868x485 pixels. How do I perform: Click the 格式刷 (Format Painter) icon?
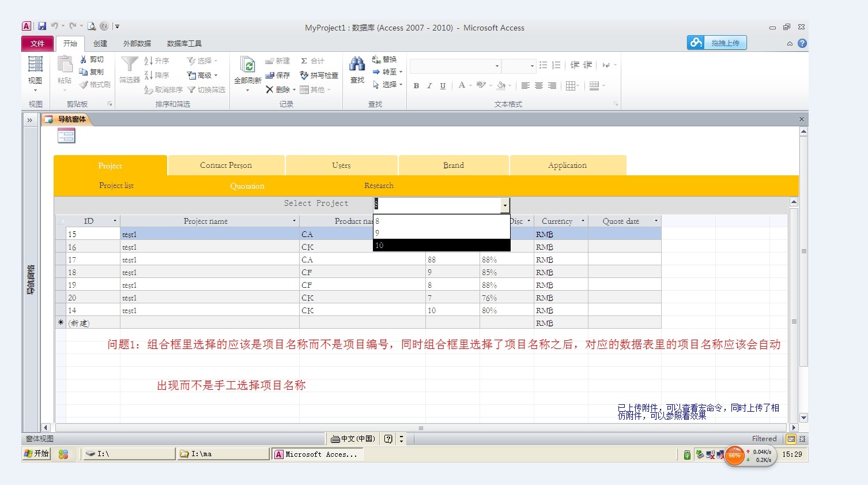tap(84, 85)
